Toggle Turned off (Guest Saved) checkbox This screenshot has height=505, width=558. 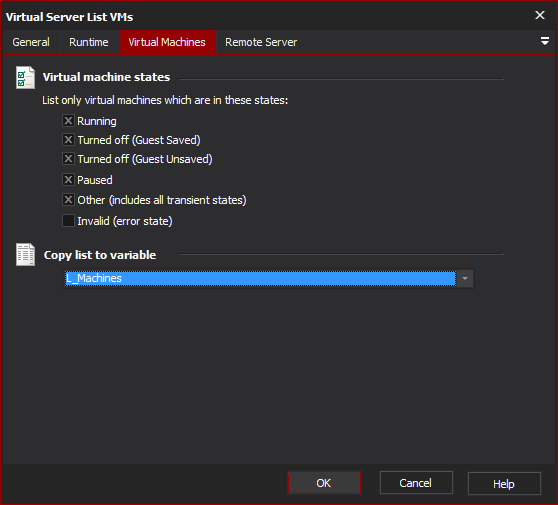click(x=68, y=140)
